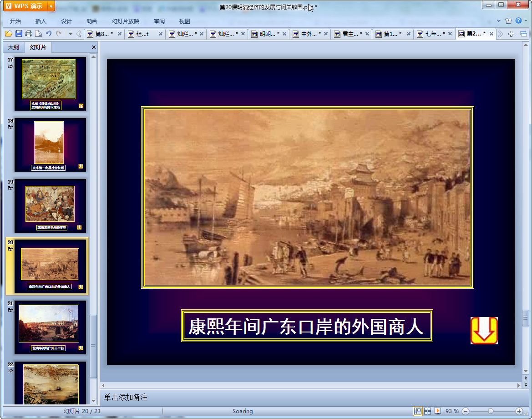The width and height of the screenshot is (532, 419).
Task: Expand the help dropdown arrow
Action: pos(526,20)
